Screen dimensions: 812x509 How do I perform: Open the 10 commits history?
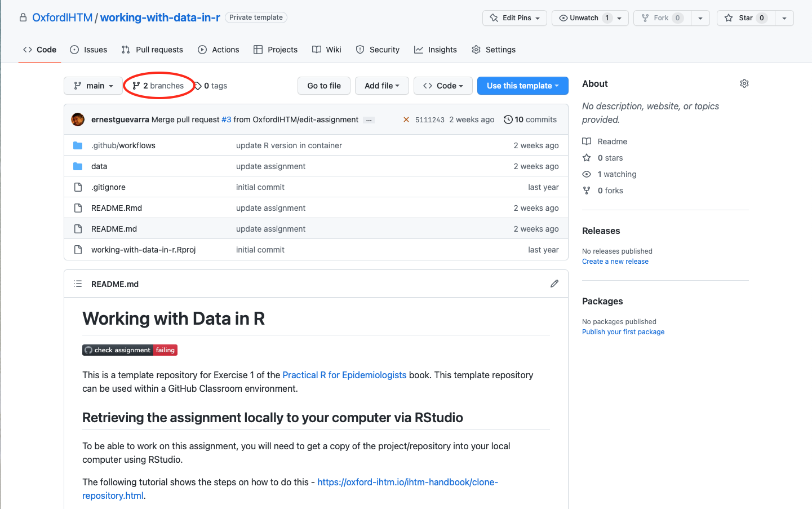[x=530, y=119]
